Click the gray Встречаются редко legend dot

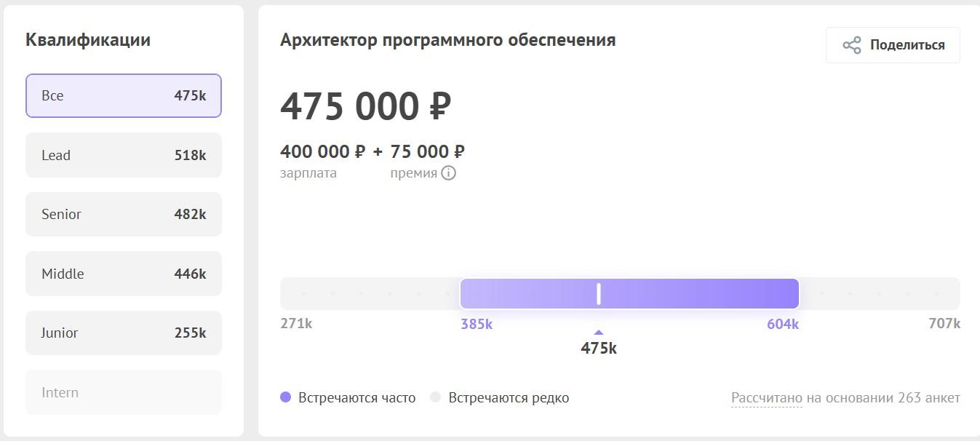click(x=435, y=397)
